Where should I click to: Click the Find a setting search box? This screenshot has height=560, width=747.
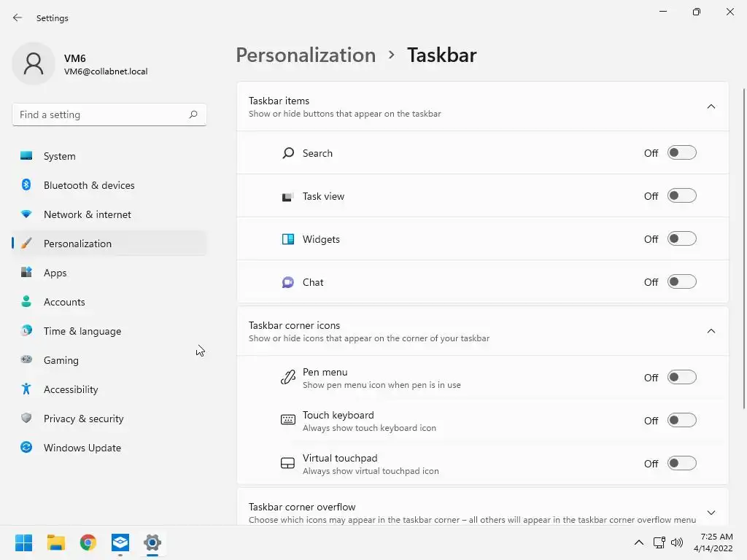click(109, 114)
